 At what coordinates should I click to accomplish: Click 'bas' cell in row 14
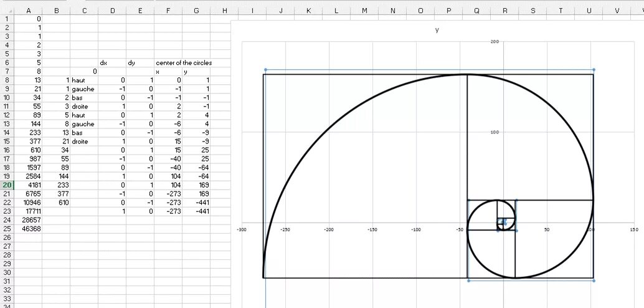(x=84, y=132)
